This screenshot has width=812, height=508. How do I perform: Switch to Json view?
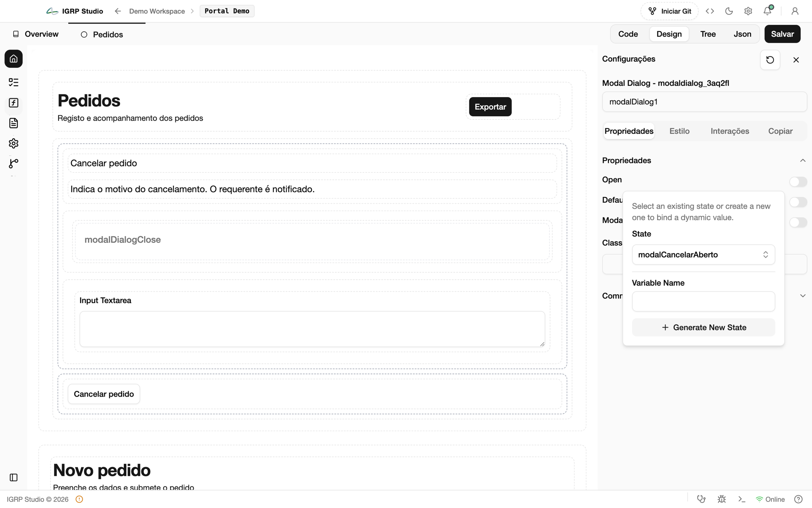(x=742, y=34)
